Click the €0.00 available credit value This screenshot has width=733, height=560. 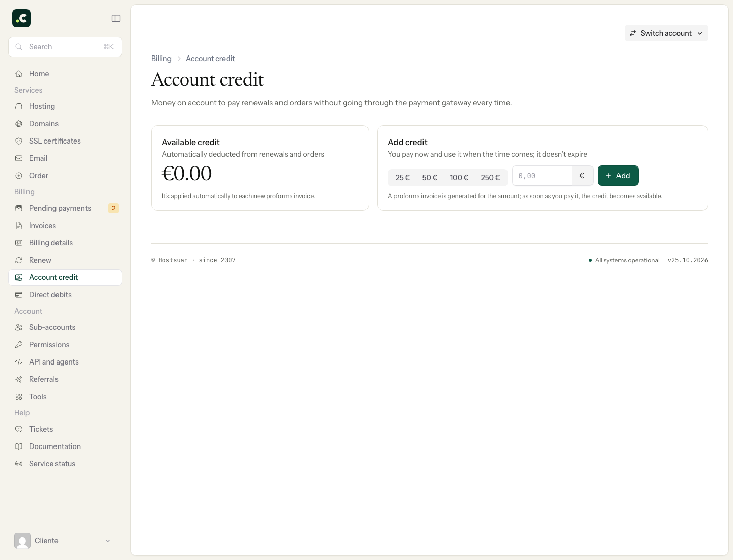coord(187,174)
